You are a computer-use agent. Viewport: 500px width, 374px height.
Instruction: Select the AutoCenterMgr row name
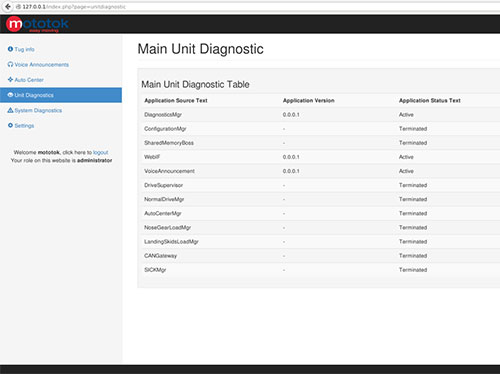coord(163,213)
